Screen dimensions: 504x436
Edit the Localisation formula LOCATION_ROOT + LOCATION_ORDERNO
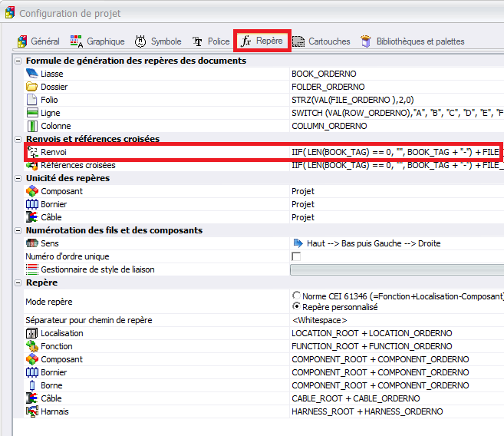tap(372, 333)
